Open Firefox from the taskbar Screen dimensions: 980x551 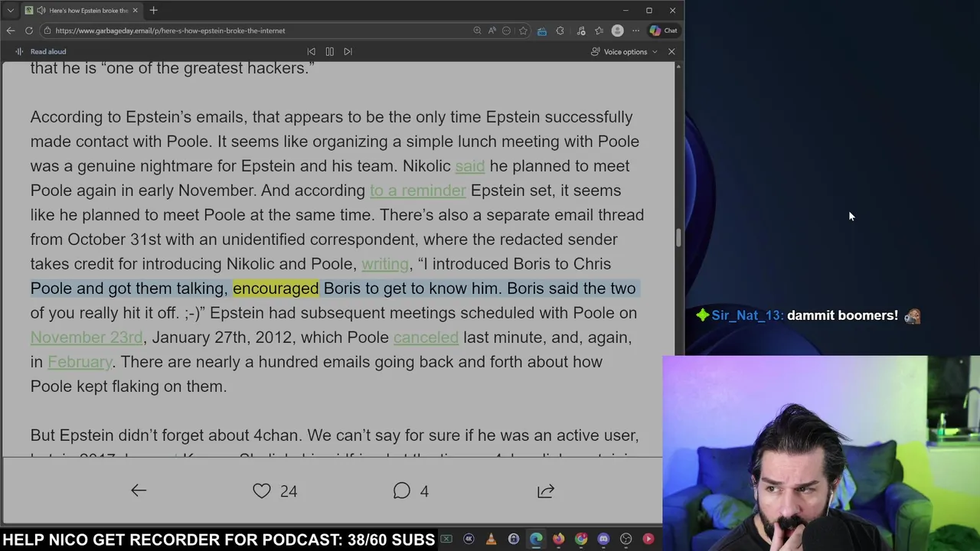[558, 540]
